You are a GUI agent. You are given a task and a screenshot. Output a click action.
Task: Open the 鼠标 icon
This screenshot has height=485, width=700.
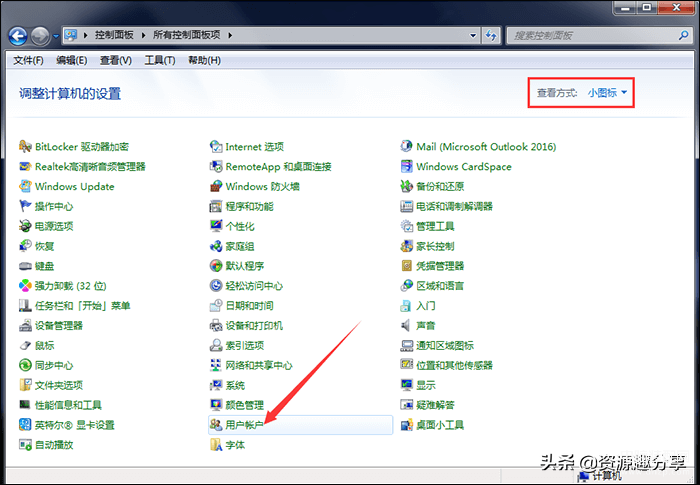[x=25, y=345]
